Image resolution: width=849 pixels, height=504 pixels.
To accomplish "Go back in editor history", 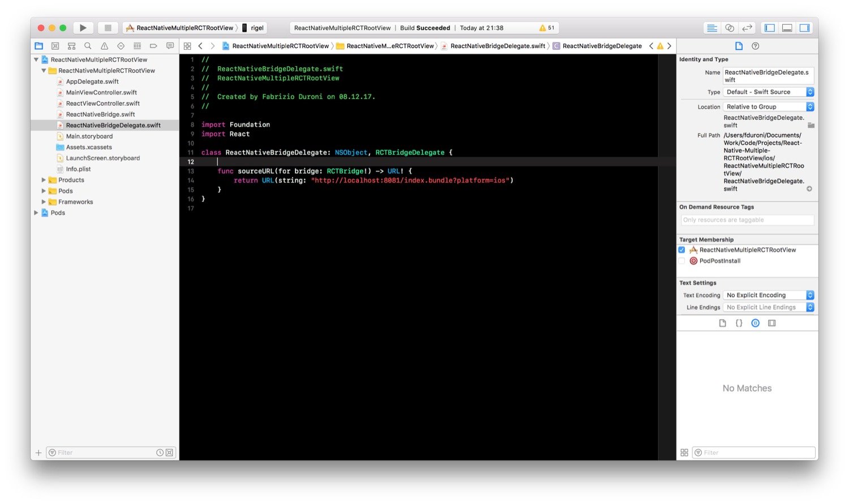I will (200, 46).
